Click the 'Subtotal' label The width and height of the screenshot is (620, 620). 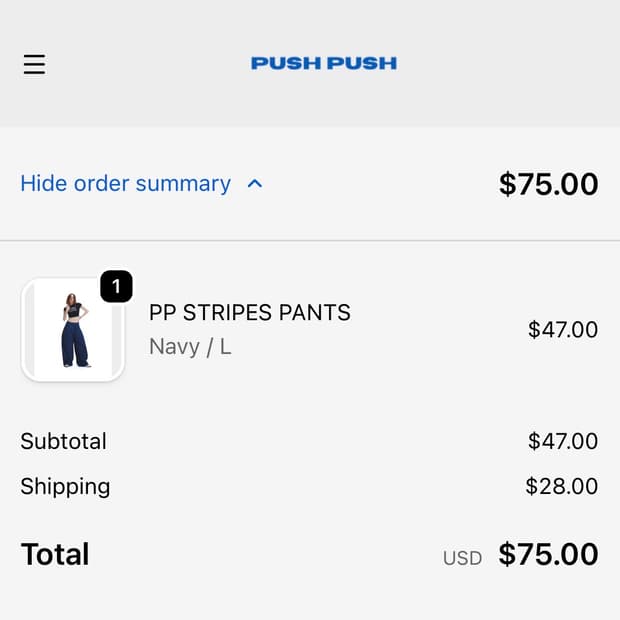click(63, 441)
